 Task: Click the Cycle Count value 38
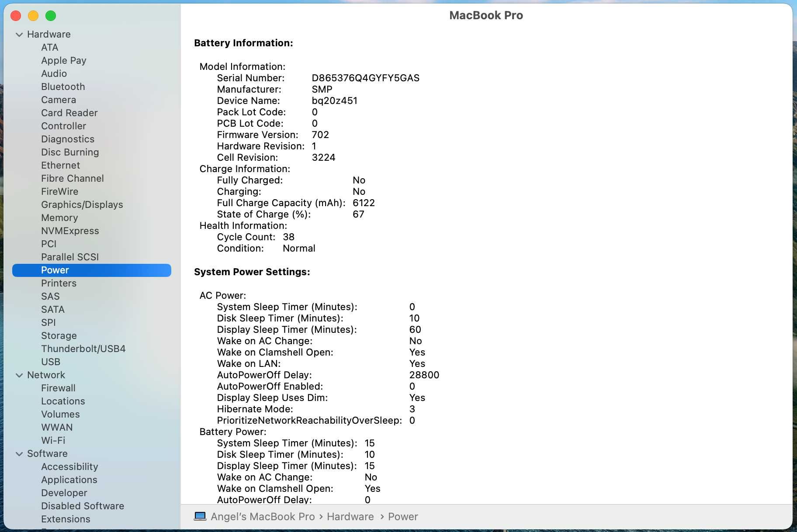coord(289,237)
